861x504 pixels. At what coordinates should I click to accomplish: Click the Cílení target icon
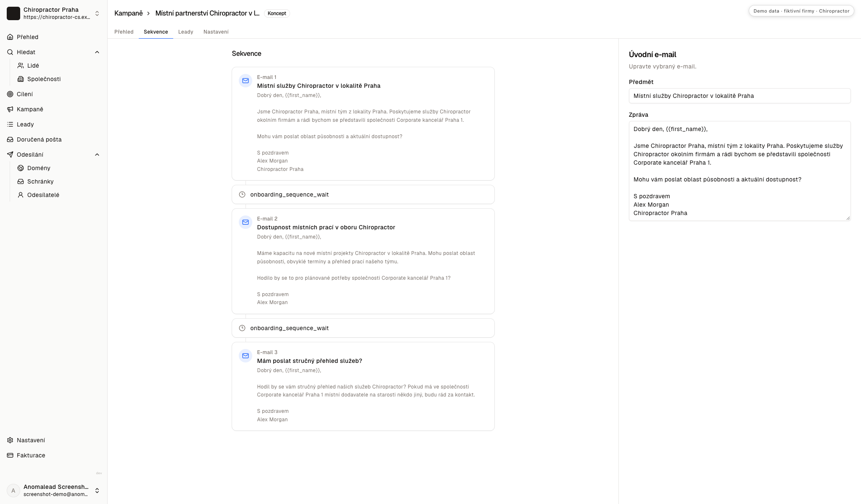(x=10, y=94)
